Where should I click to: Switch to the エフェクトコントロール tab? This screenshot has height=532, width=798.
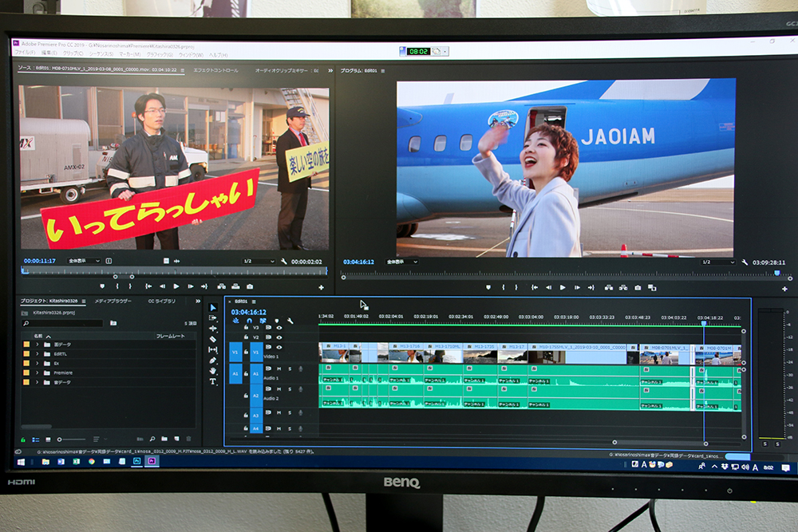(x=215, y=70)
